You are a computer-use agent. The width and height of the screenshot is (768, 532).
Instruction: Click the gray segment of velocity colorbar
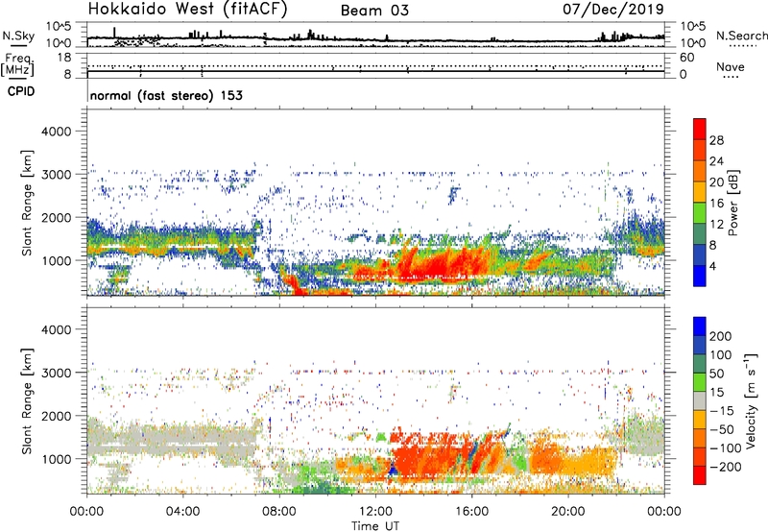(700, 401)
